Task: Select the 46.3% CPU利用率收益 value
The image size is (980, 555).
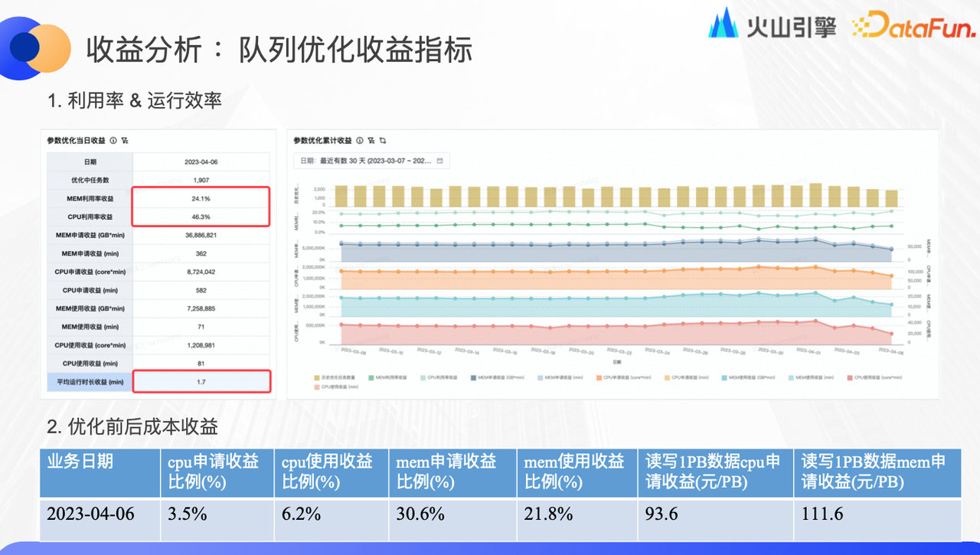Action: (x=202, y=217)
